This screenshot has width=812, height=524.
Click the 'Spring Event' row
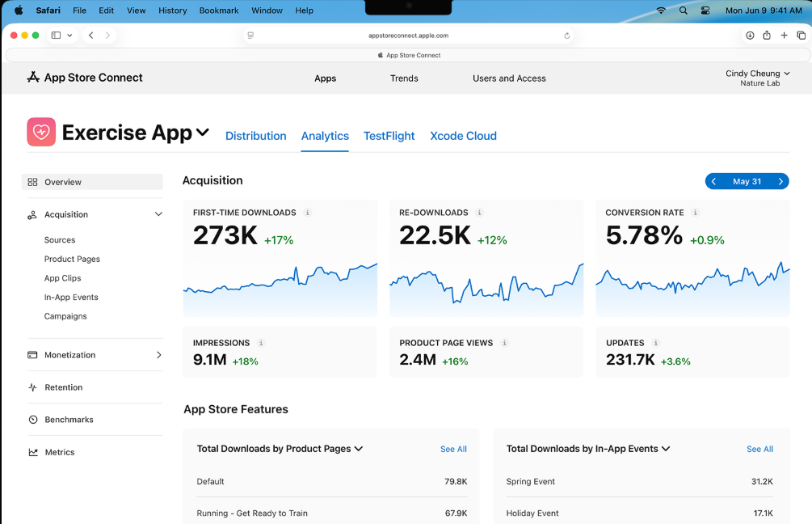point(640,481)
